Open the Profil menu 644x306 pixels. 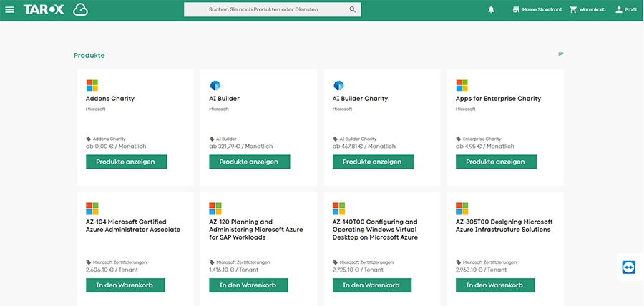pos(625,9)
